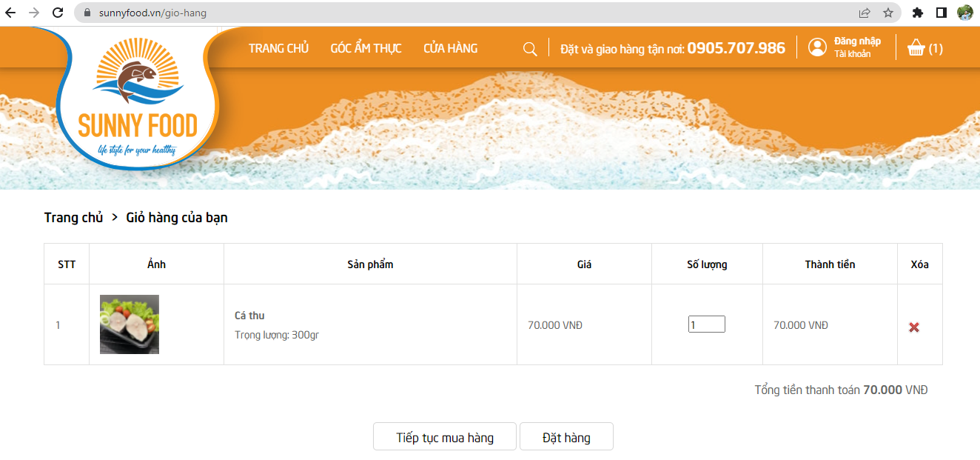Click the Cá thu product name
The image size is (980, 460).
[x=249, y=316]
